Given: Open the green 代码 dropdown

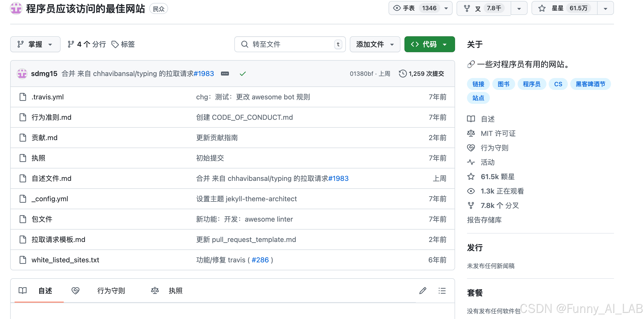Looking at the screenshot, I should pos(429,44).
